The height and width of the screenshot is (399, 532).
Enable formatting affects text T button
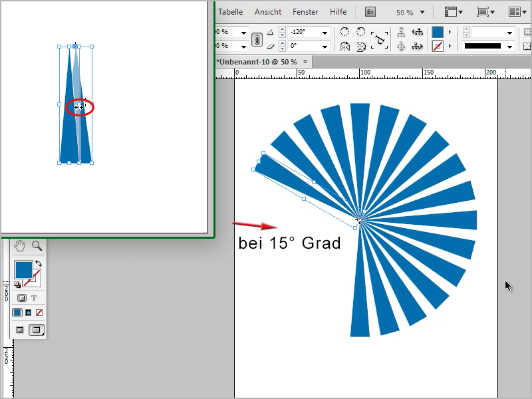point(34,298)
